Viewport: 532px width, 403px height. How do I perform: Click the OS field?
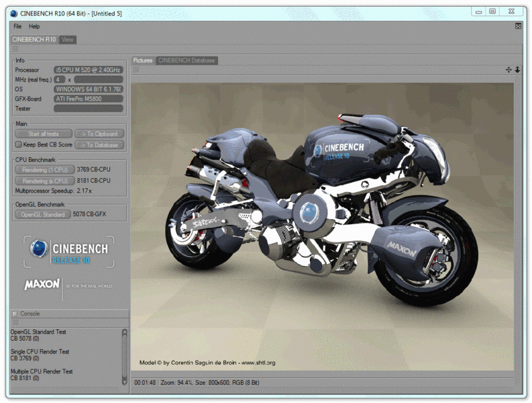click(88, 89)
